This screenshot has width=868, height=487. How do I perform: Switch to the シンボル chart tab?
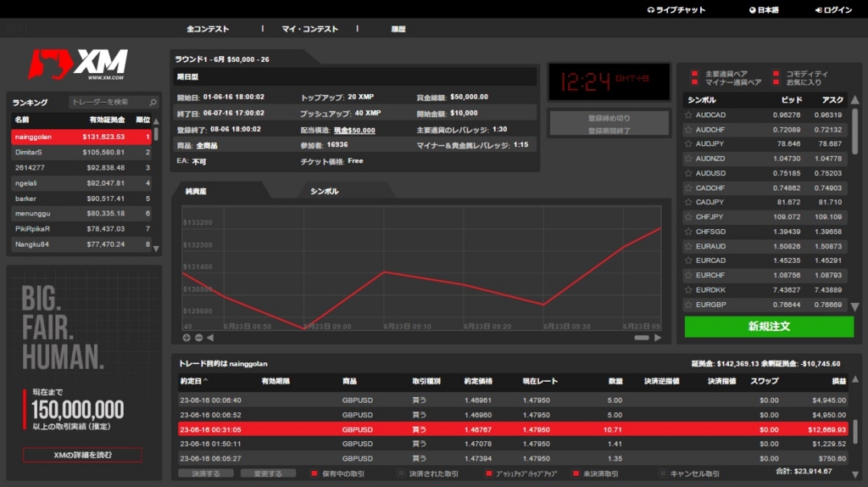(x=325, y=191)
